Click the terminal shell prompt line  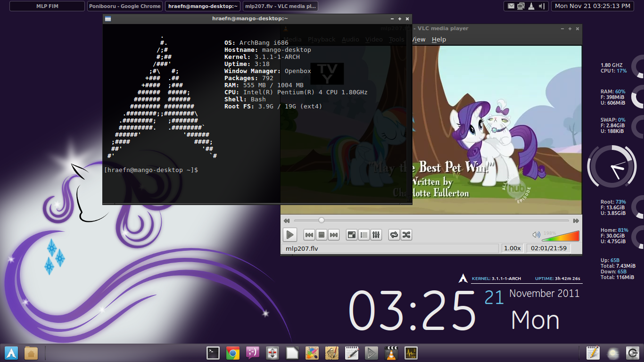151,170
